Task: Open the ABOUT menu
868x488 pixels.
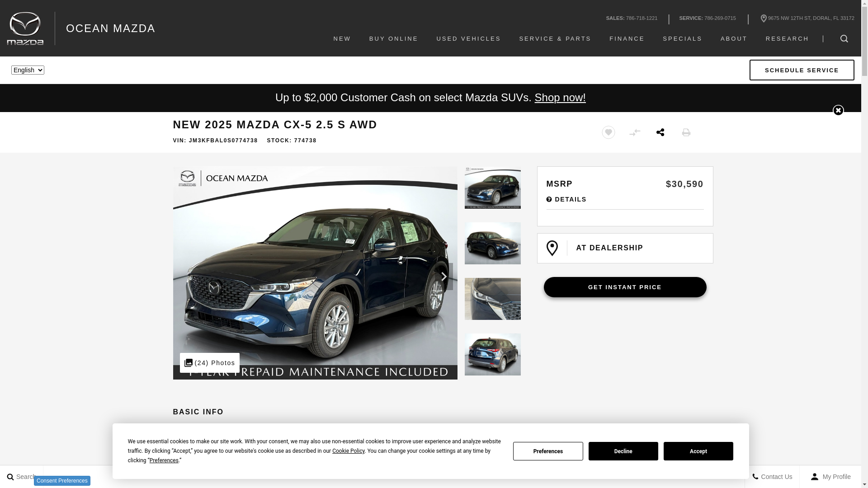Action: [734, 39]
